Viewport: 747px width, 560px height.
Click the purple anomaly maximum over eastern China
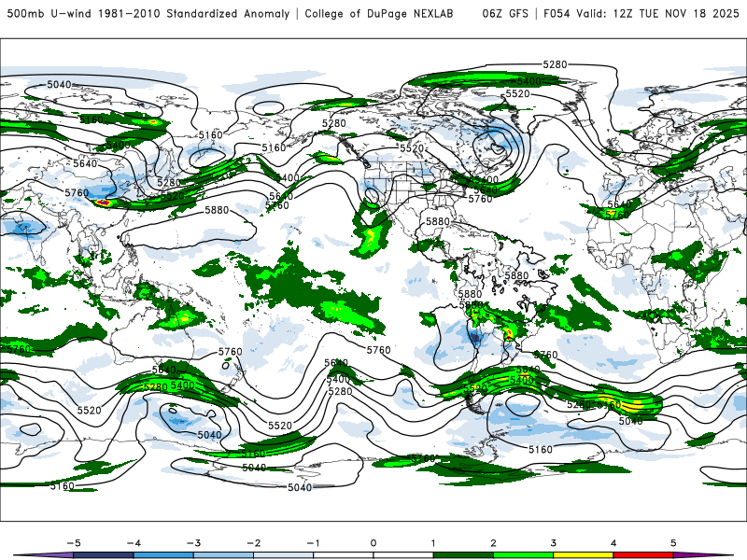pyautogui.click(x=103, y=203)
